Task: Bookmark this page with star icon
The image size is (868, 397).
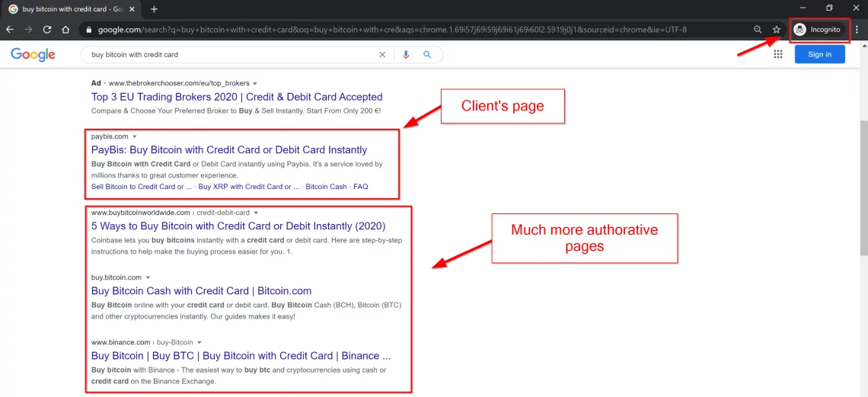Action: [x=777, y=30]
